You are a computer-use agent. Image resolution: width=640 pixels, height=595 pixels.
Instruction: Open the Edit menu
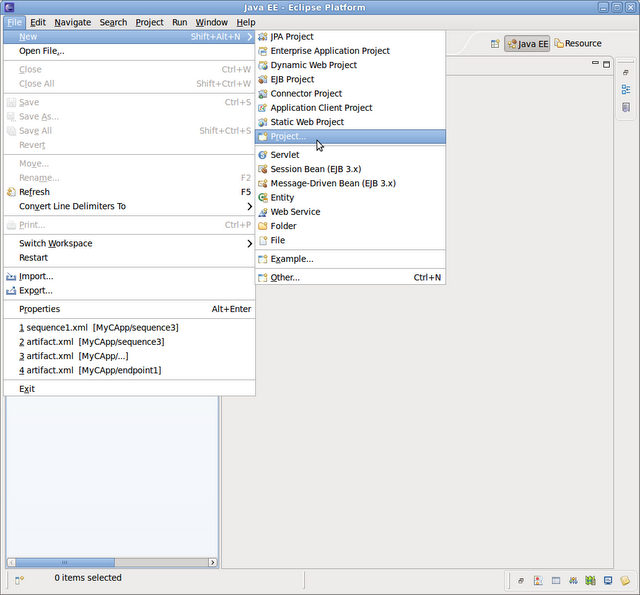click(38, 22)
